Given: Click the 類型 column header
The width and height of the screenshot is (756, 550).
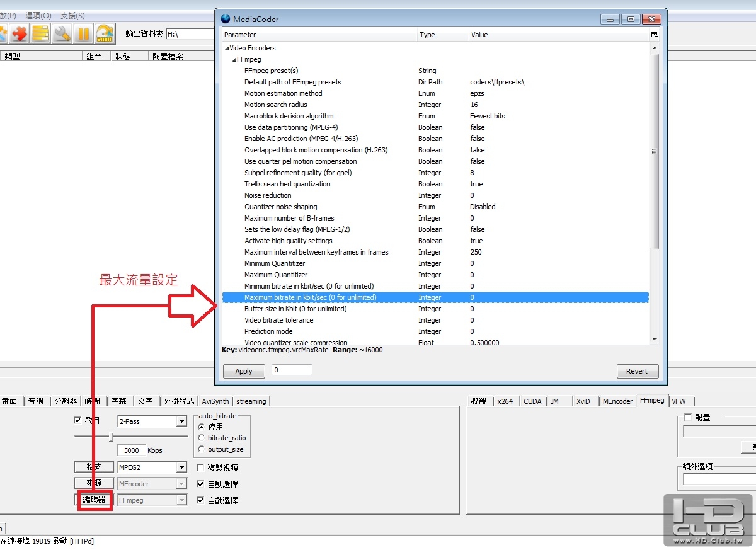Looking at the screenshot, I should coord(42,56).
